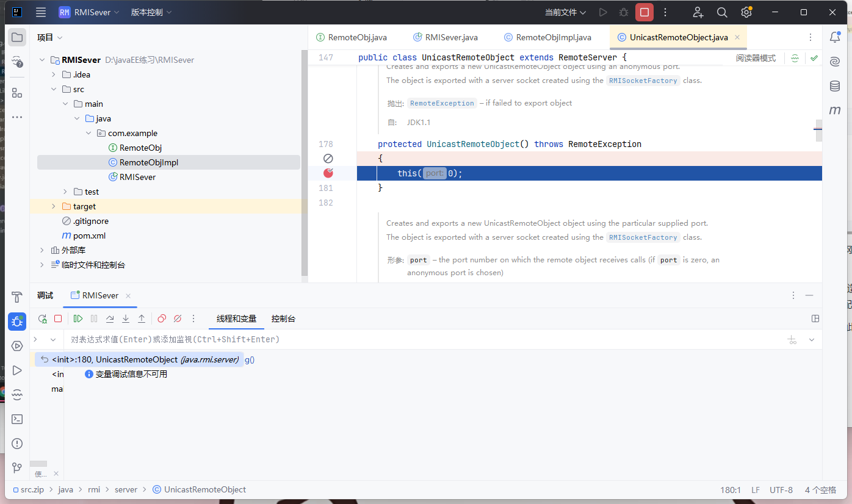Open the Notifications bell in right sidebar
The width and height of the screenshot is (852, 504).
click(835, 37)
